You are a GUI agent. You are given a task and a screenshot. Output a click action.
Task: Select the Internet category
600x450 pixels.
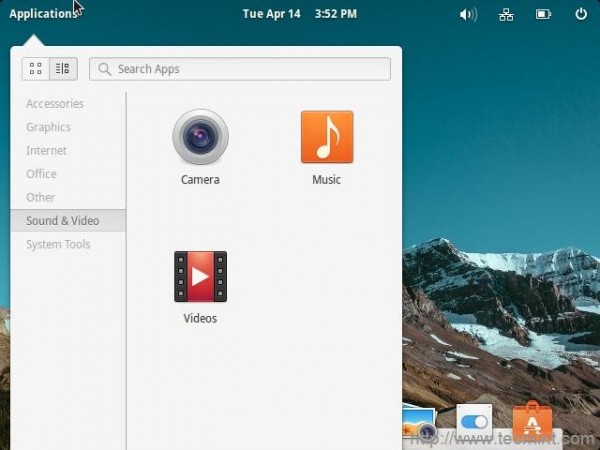coord(46,150)
